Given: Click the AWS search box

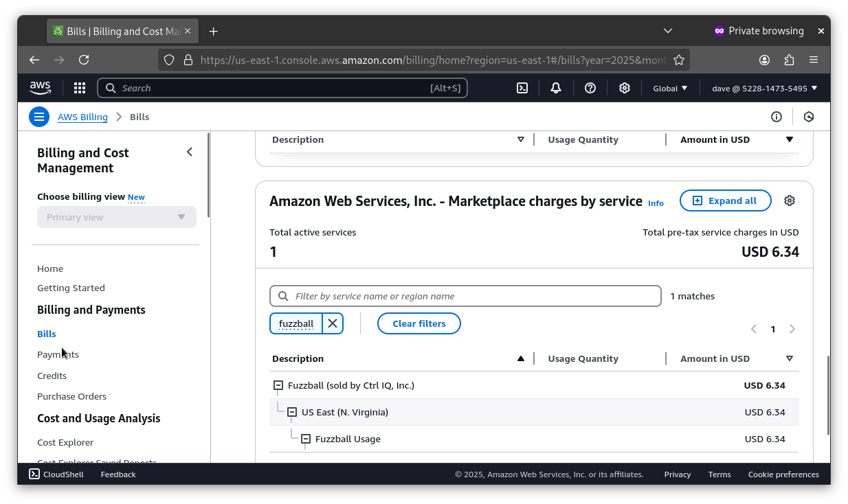Looking at the screenshot, I should [282, 88].
